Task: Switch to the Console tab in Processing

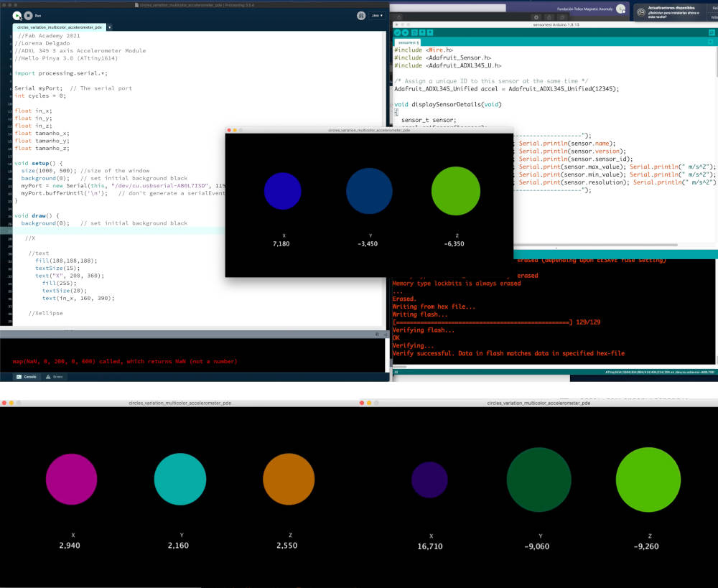Action: tap(27, 377)
